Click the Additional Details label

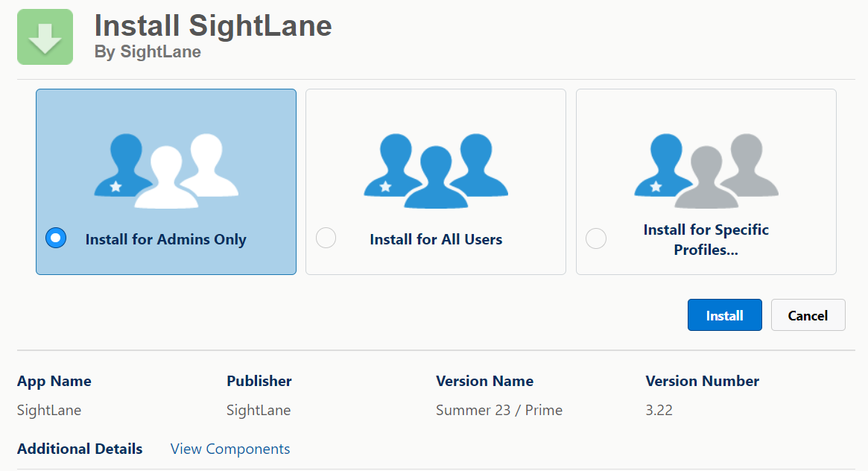click(x=80, y=449)
